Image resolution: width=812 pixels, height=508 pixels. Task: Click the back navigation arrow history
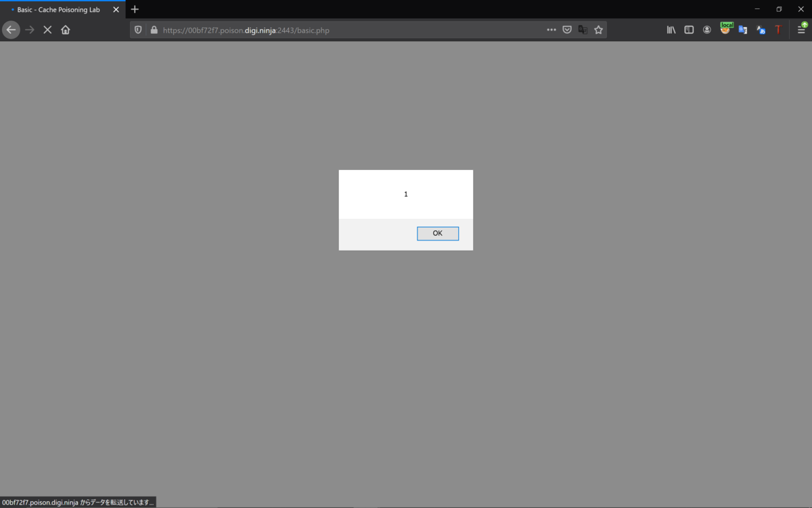[11, 29]
